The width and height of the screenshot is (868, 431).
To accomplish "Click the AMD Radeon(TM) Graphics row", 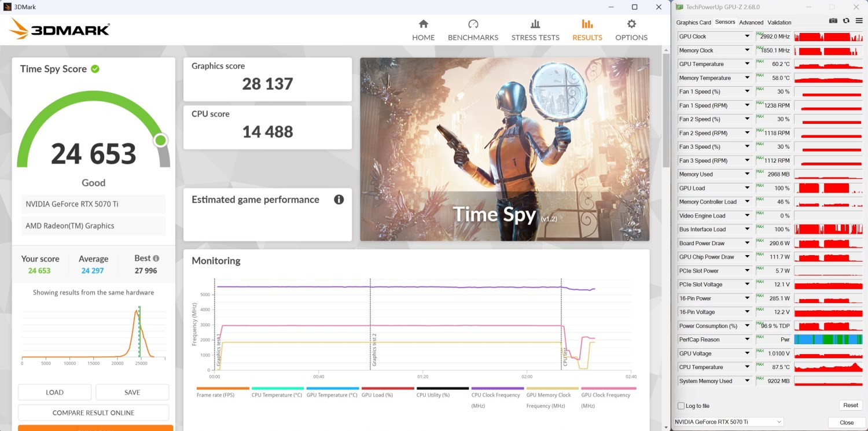I will click(93, 226).
